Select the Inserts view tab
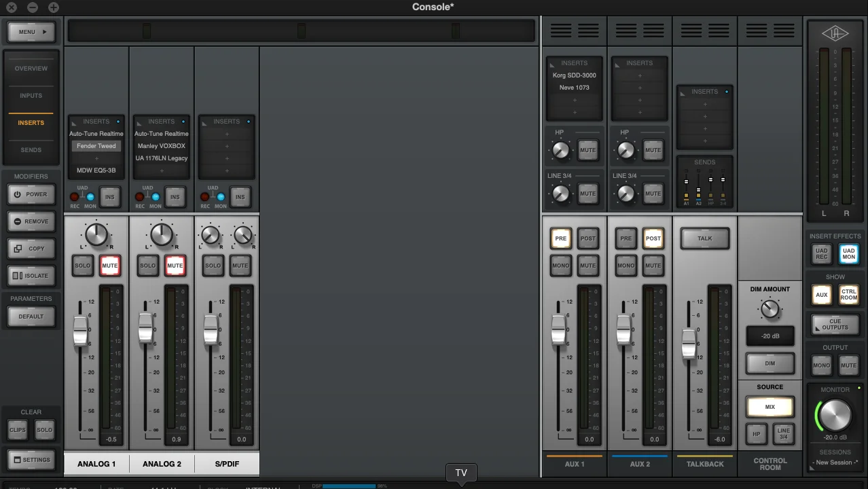868x489 pixels. pos(31,123)
